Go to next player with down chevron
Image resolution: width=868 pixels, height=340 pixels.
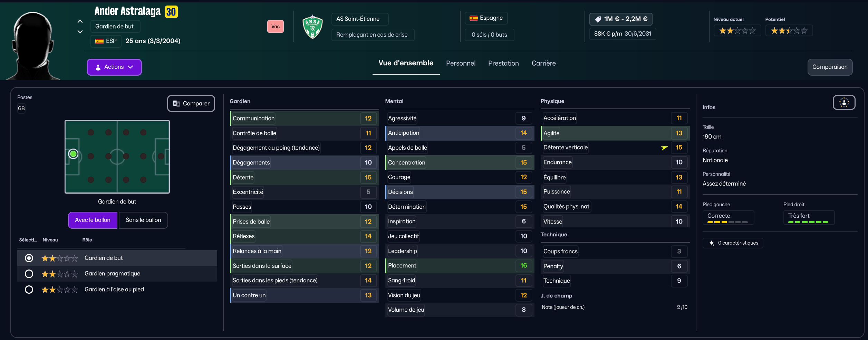[x=80, y=32]
